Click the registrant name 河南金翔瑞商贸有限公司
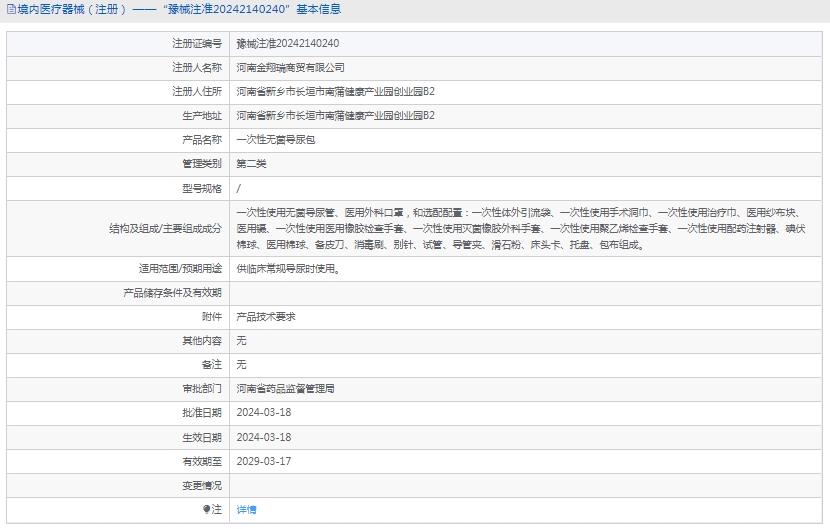The image size is (830, 529). (x=290, y=68)
